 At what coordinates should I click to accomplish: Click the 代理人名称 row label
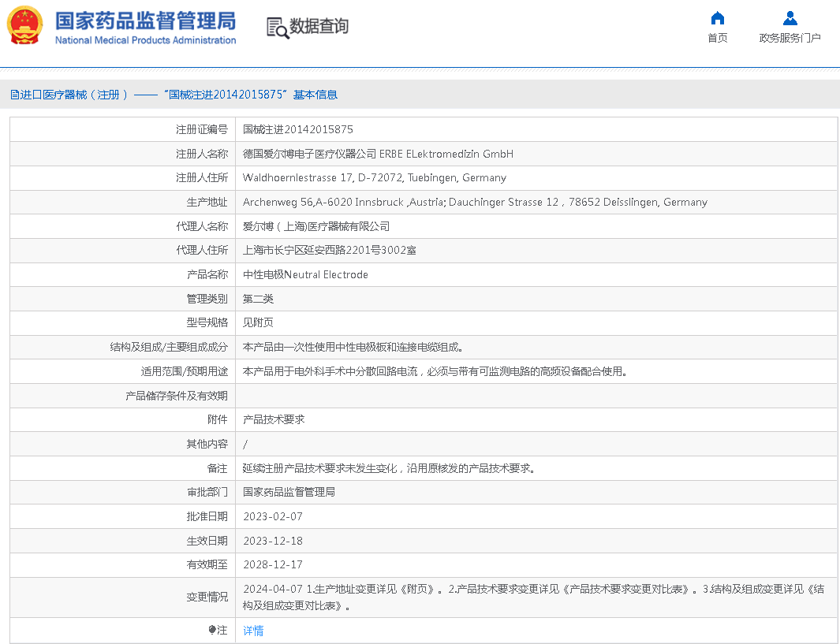[202, 226]
